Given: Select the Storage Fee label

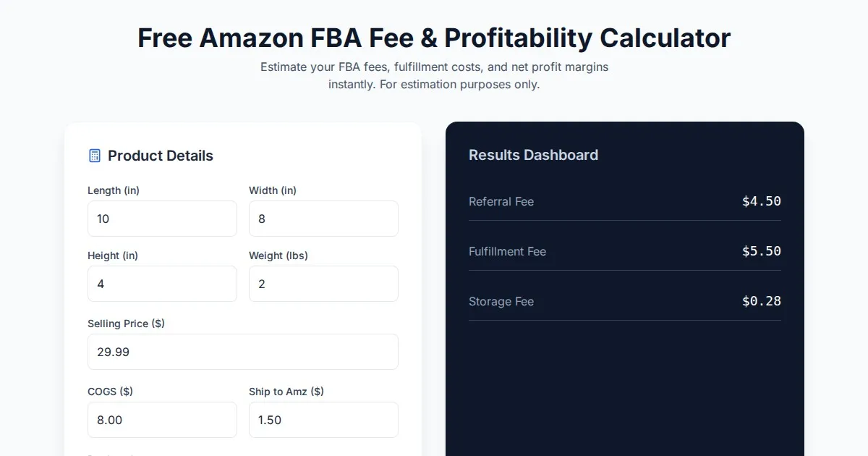Looking at the screenshot, I should point(501,302).
